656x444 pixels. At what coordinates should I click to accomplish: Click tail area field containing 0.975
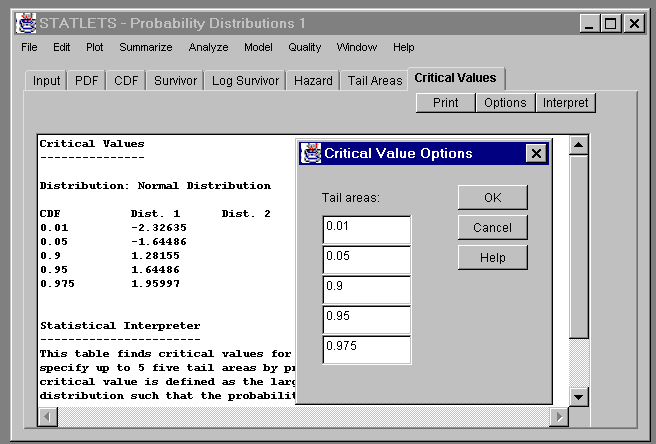click(367, 350)
